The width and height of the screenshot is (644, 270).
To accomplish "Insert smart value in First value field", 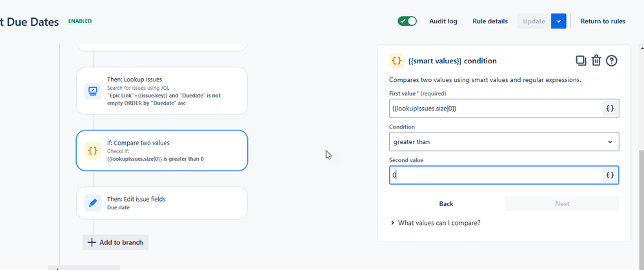I will pos(610,109).
